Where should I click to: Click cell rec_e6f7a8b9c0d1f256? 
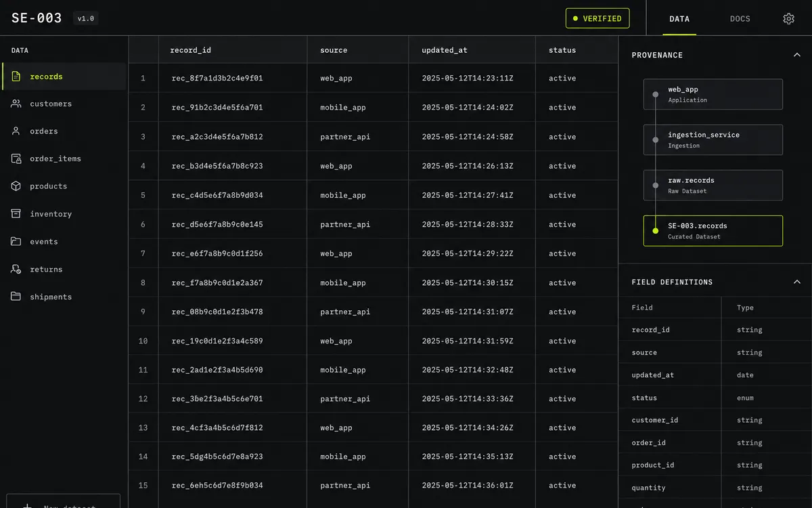point(217,253)
